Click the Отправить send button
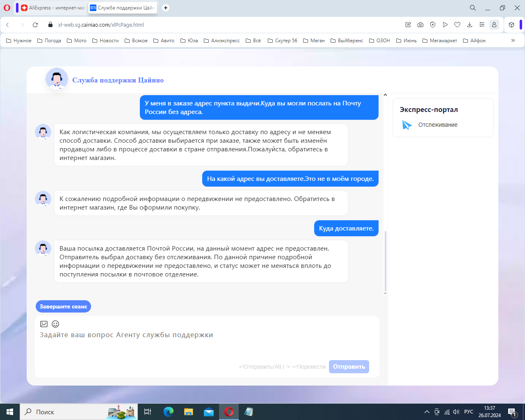Image resolution: width=525 pixels, height=420 pixels. coord(349,367)
